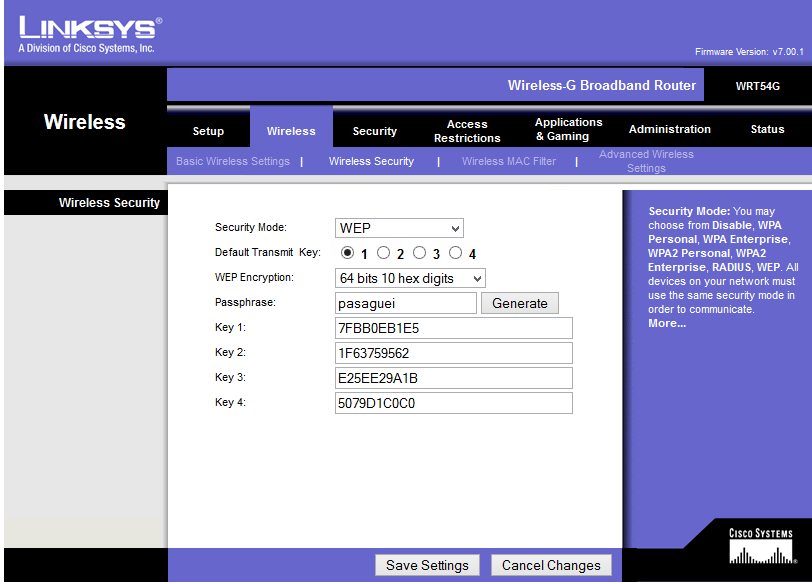Open Advanced Wireless Settings
The height and width of the screenshot is (584, 812).
(646, 160)
